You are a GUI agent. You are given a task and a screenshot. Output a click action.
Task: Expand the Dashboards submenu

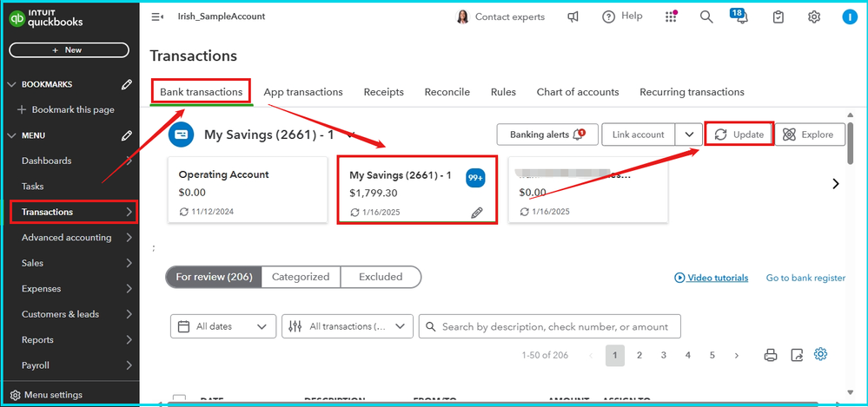(x=129, y=161)
